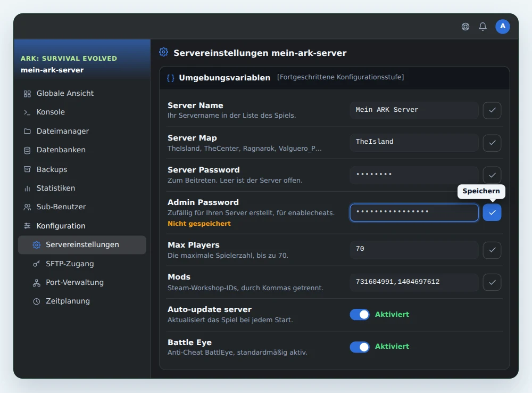
Task: Open SFTP-Zugang
Action: pos(82,264)
